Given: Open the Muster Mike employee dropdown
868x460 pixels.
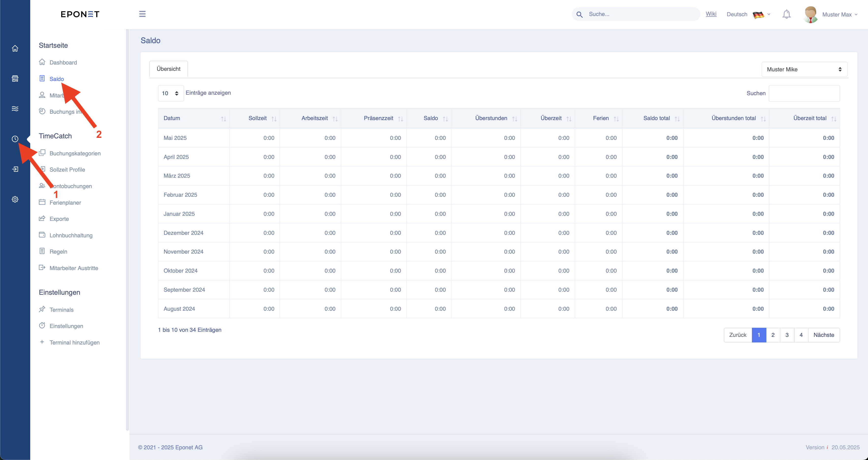Looking at the screenshot, I should (x=804, y=69).
